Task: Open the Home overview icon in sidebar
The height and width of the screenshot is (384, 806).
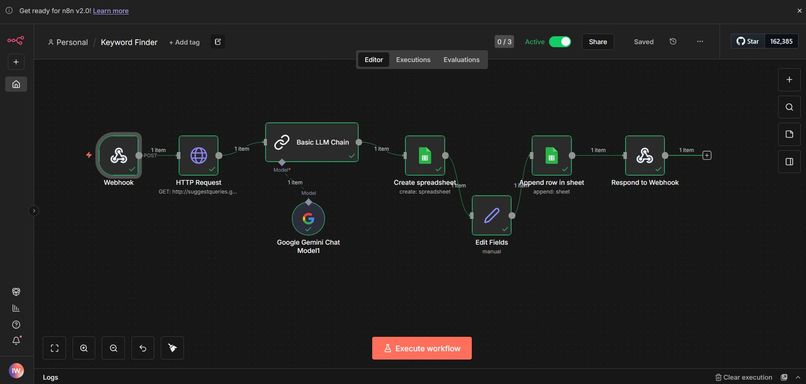Action: tap(16, 84)
